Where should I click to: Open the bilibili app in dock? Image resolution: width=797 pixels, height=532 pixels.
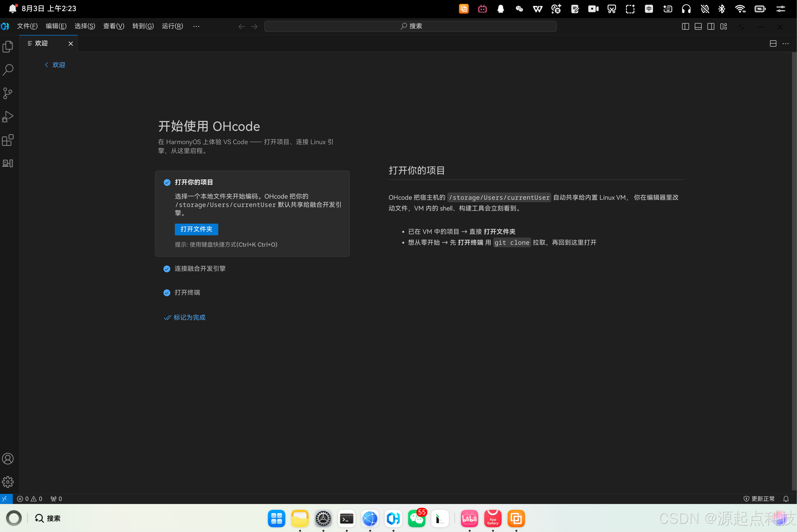pos(470,518)
